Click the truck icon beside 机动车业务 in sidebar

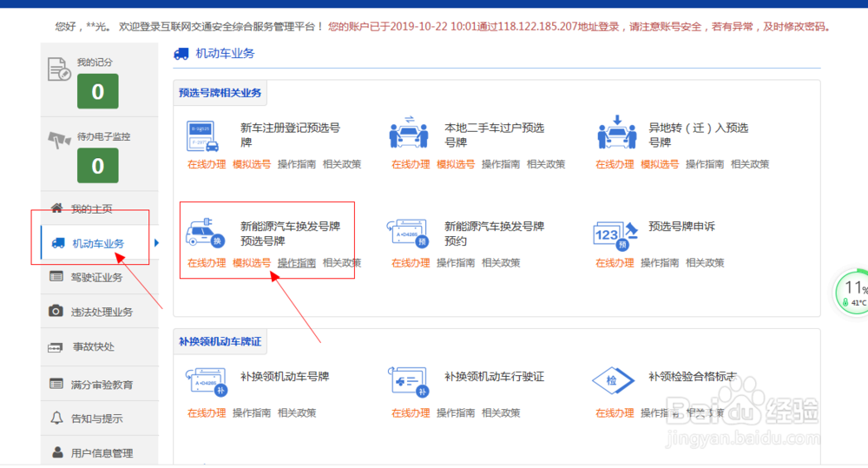pos(58,243)
